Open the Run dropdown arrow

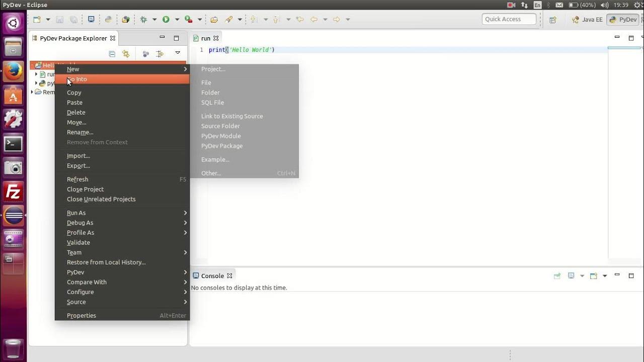pos(177,20)
